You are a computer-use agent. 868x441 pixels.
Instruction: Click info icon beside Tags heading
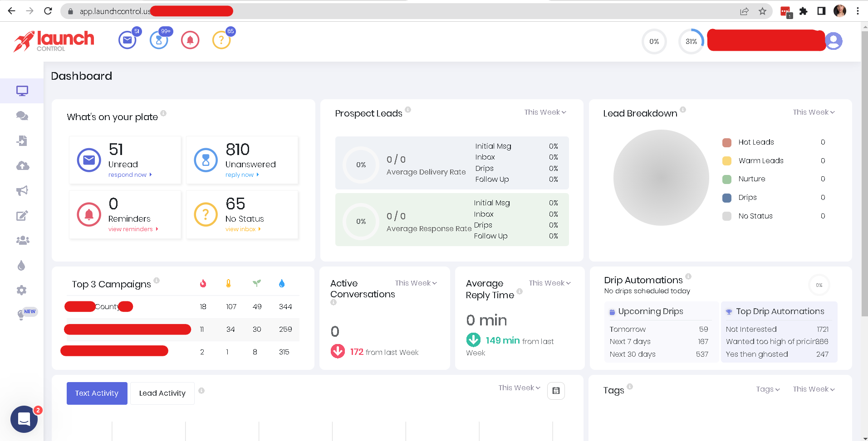(630, 387)
